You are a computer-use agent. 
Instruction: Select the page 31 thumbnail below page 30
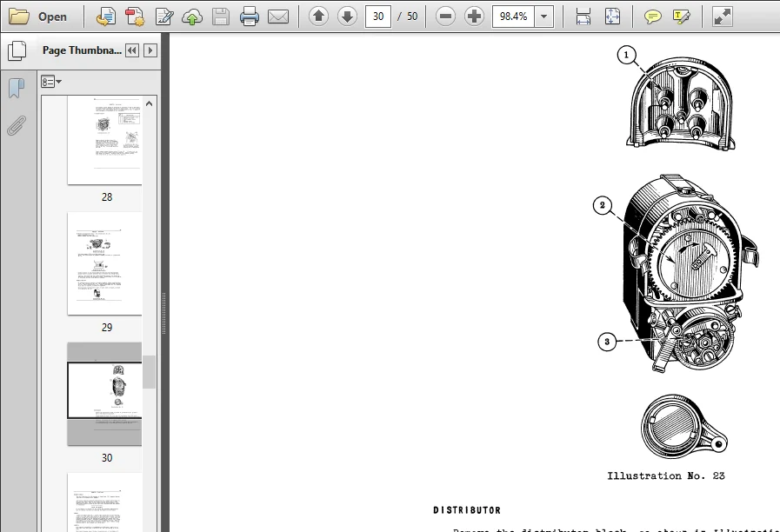pyautogui.click(x=105, y=502)
